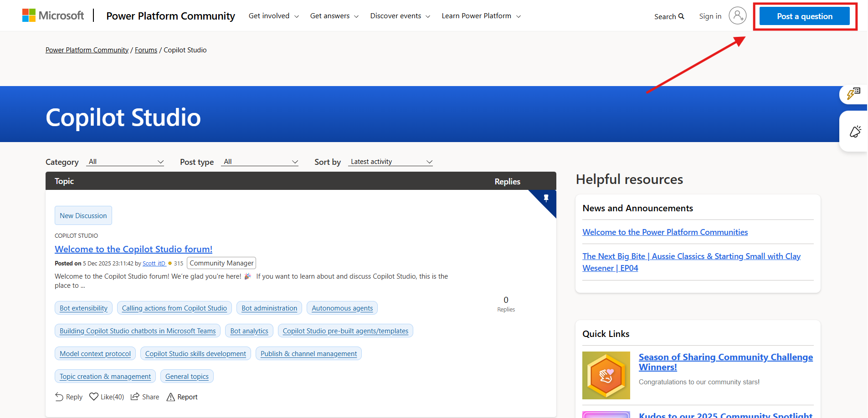Click the Topic column header
Viewport: 868px width, 418px height.
point(64,181)
